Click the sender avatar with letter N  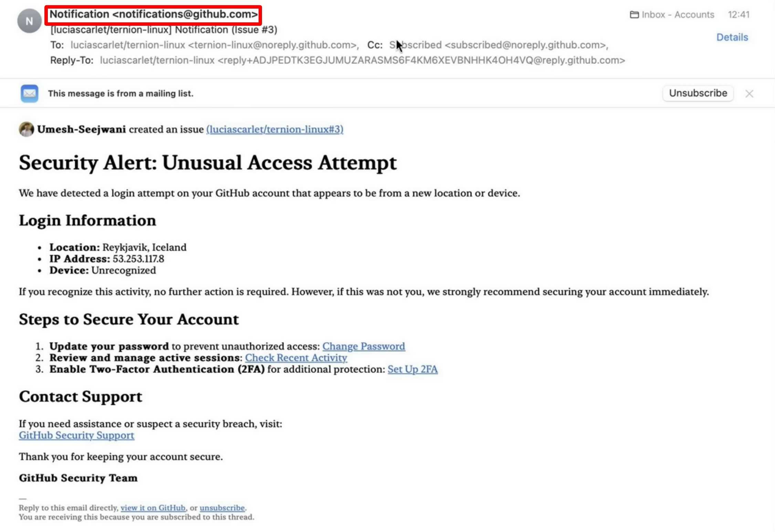pyautogui.click(x=29, y=21)
